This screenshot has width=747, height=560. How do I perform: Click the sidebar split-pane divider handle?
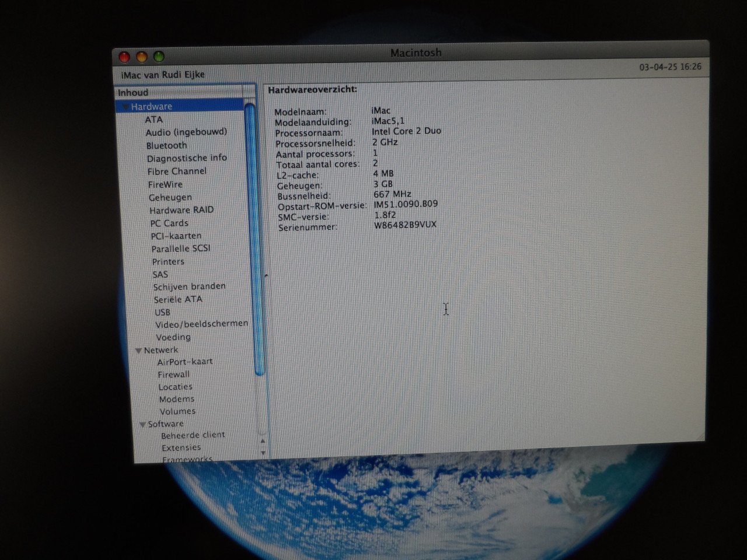pyautogui.click(x=266, y=275)
